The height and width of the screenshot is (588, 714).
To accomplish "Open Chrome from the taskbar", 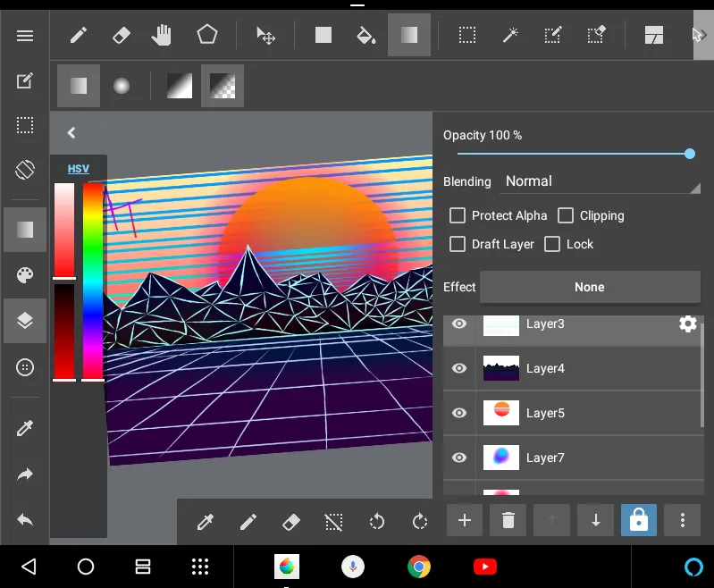I will point(419,567).
